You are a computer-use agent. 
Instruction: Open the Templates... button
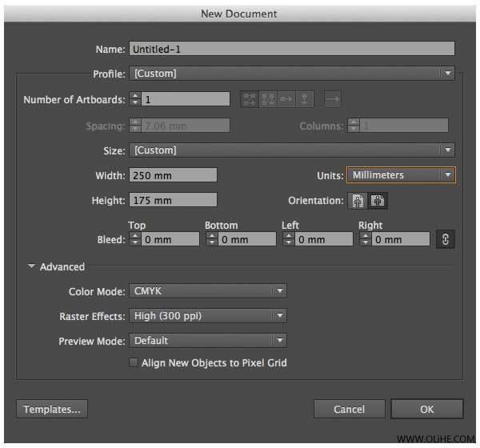point(52,409)
